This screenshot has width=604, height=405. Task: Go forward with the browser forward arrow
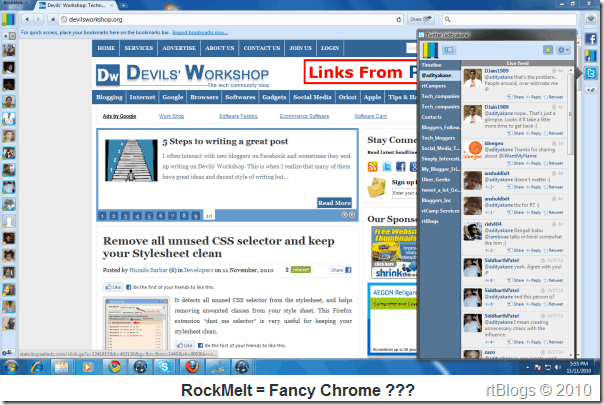point(38,19)
